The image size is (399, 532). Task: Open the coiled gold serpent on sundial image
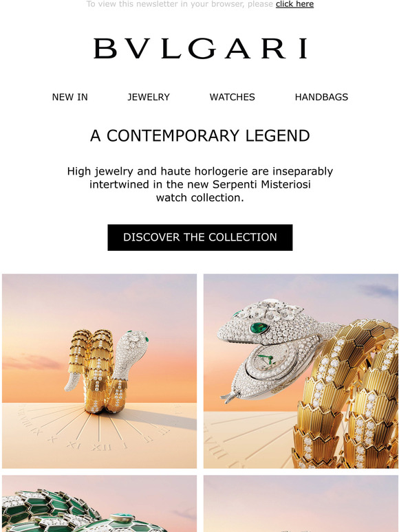99,371
